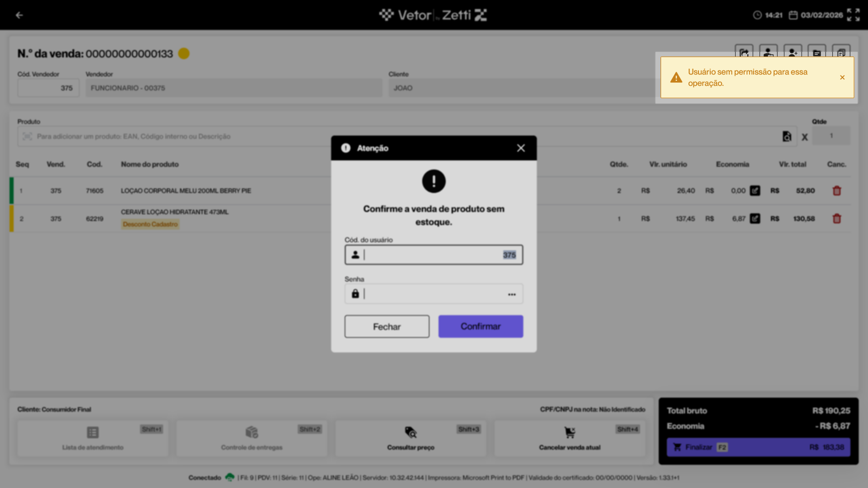868x488 pixels.
Task: Edit discount icon on CERAVE row
Action: 755,219
